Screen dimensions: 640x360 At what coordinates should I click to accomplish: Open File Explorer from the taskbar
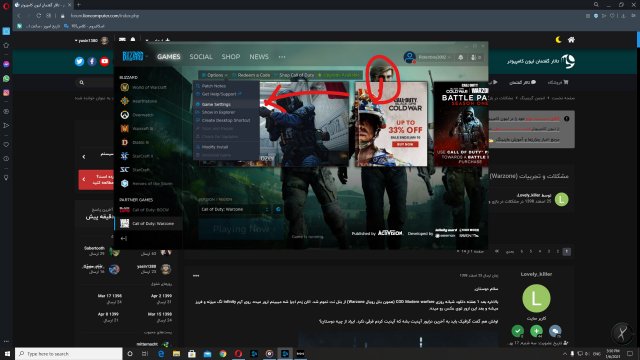[176, 353]
